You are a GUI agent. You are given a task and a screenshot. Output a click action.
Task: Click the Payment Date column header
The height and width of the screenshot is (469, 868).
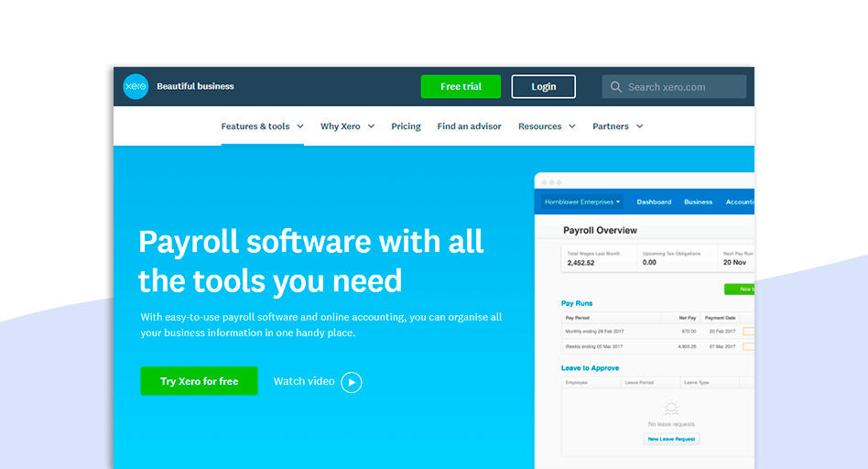[x=721, y=318]
